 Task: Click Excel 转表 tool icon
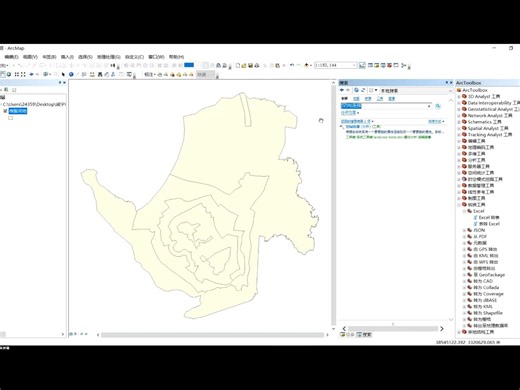(x=476, y=217)
